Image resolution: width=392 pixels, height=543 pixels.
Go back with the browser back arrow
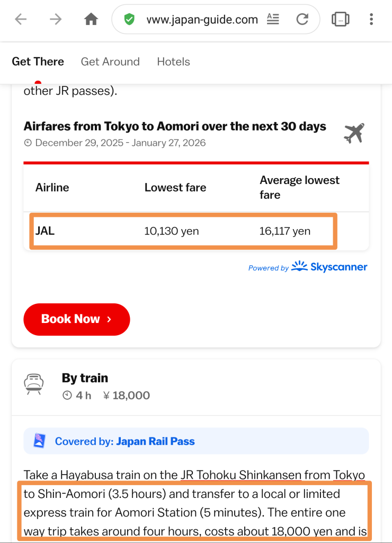[x=21, y=20]
